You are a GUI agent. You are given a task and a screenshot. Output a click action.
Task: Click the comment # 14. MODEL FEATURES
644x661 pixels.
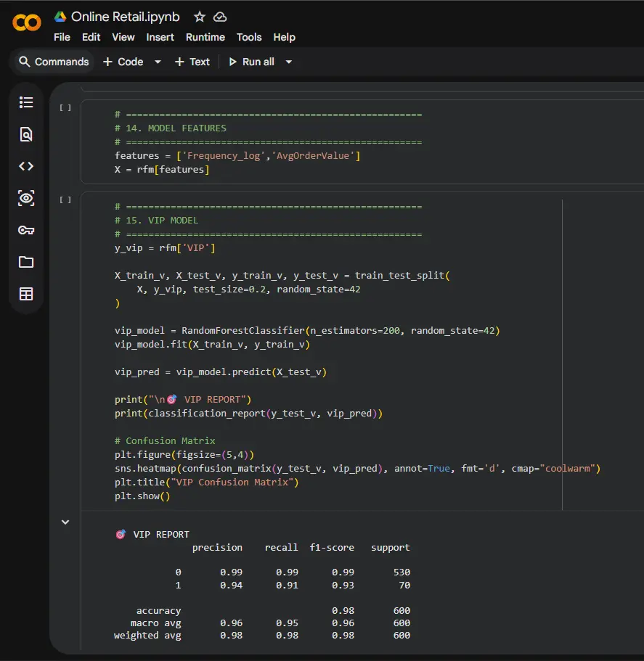coord(171,128)
